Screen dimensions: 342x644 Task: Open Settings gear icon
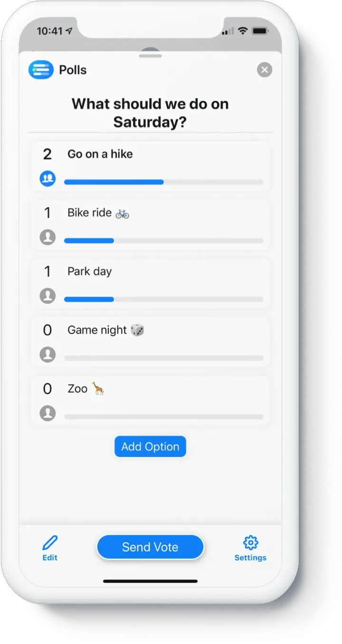[250, 547]
